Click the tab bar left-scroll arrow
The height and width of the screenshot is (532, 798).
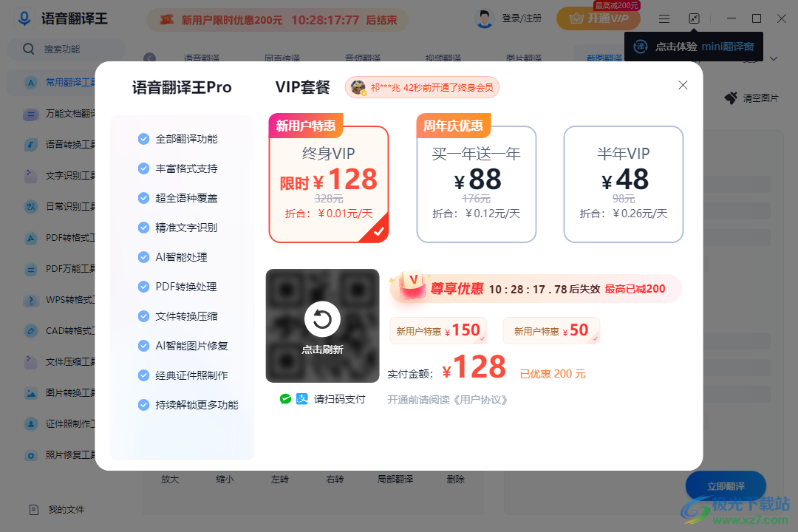pyautogui.click(x=149, y=58)
